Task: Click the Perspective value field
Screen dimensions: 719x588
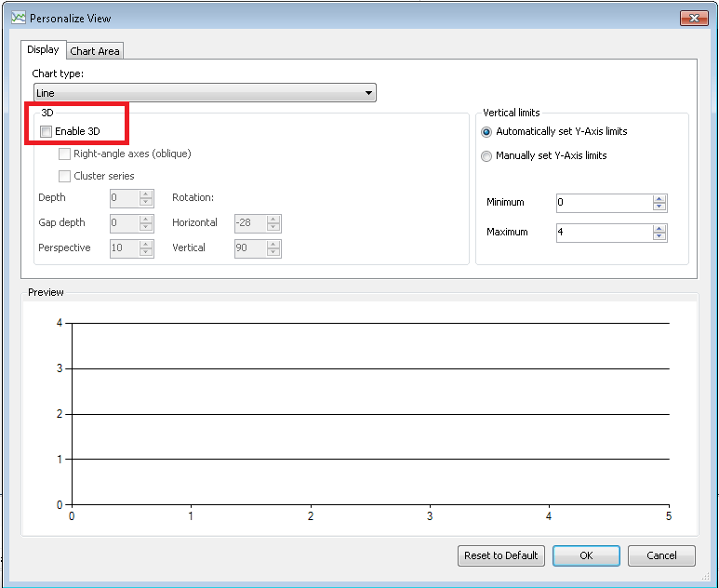Action: (125, 248)
